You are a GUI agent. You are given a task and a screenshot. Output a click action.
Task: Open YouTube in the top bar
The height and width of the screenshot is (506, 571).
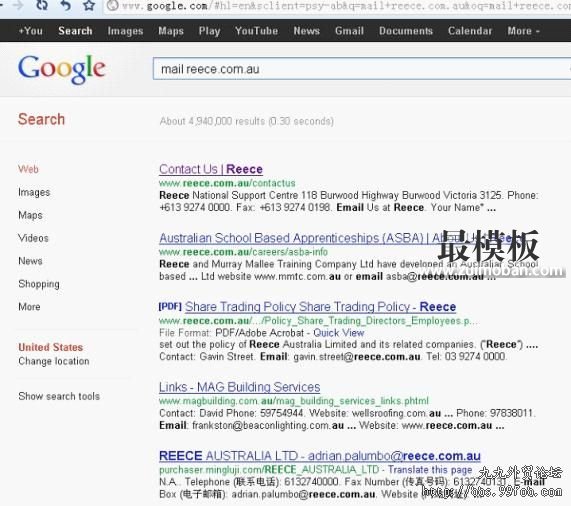click(256, 31)
